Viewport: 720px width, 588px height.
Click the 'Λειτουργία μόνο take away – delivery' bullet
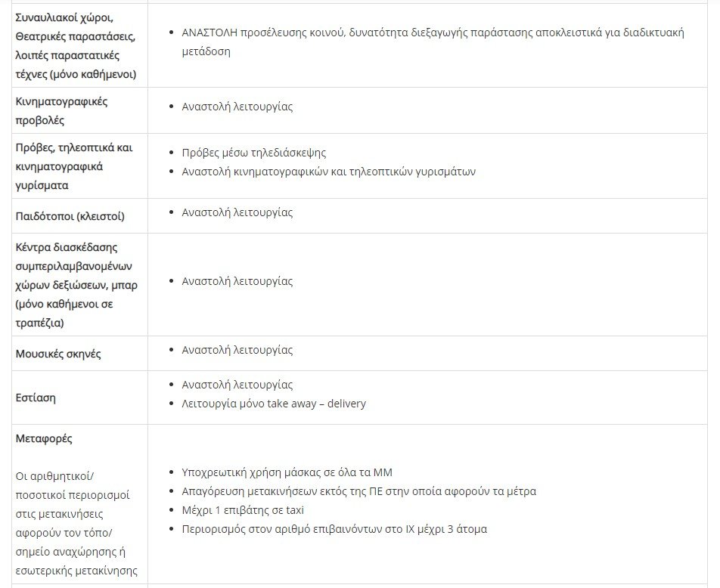[x=273, y=404]
